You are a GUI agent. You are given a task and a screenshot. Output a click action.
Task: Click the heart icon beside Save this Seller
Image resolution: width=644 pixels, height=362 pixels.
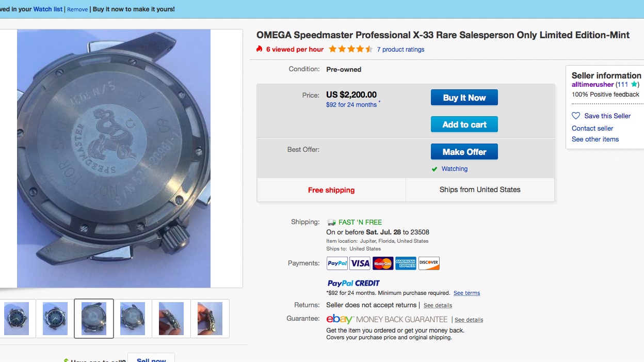[576, 116]
